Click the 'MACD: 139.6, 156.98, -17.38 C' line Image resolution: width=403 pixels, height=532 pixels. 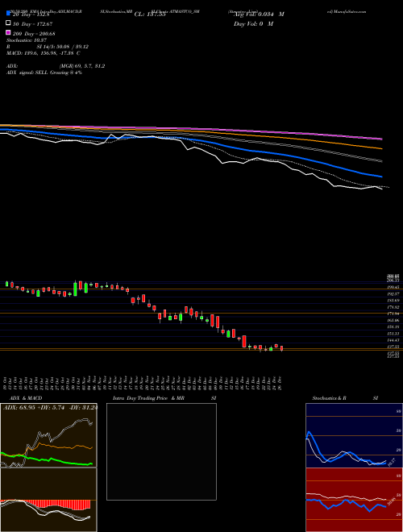click(44, 53)
